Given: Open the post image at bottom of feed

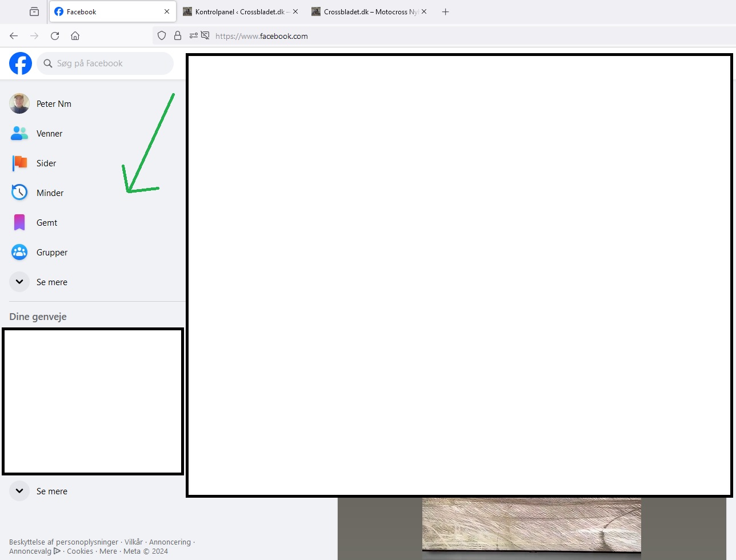Looking at the screenshot, I should pyautogui.click(x=531, y=527).
